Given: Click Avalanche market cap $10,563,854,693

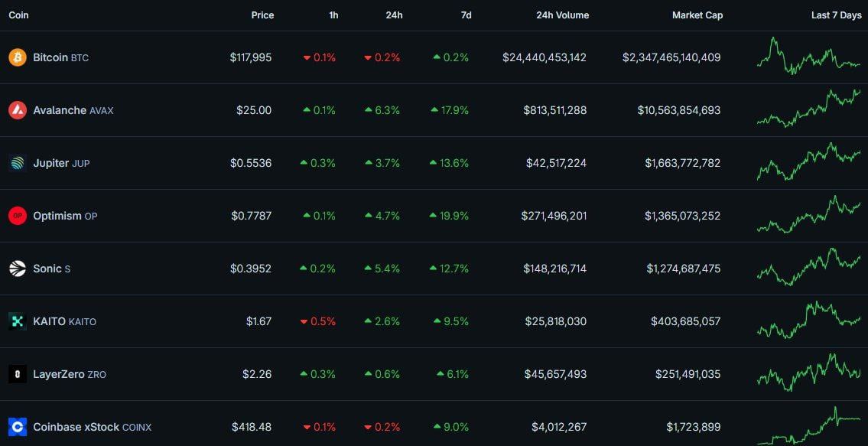Looking at the screenshot, I should click(678, 110).
